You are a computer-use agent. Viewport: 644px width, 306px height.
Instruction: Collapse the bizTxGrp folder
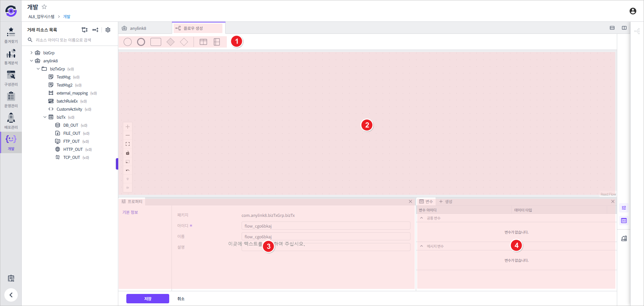tap(38, 69)
